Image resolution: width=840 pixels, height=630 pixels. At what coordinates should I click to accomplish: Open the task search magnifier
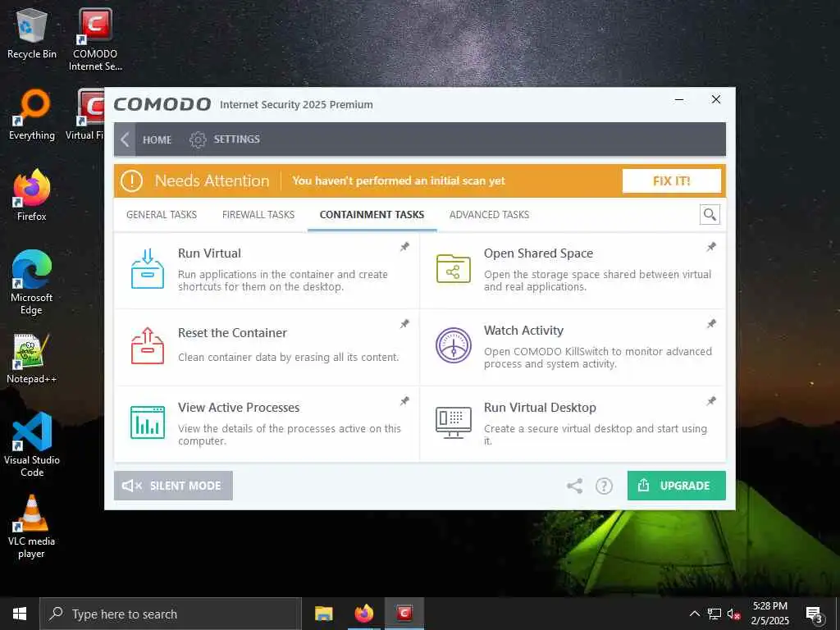(710, 215)
